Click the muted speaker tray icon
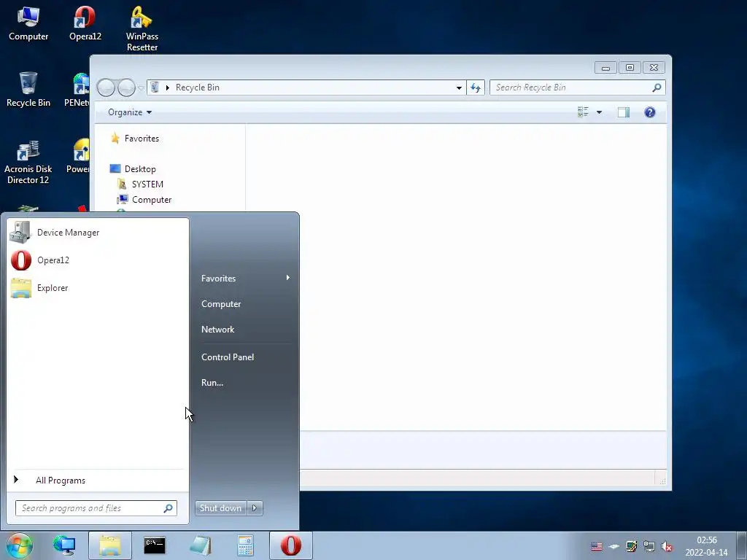This screenshot has width=747, height=560. [x=667, y=547]
